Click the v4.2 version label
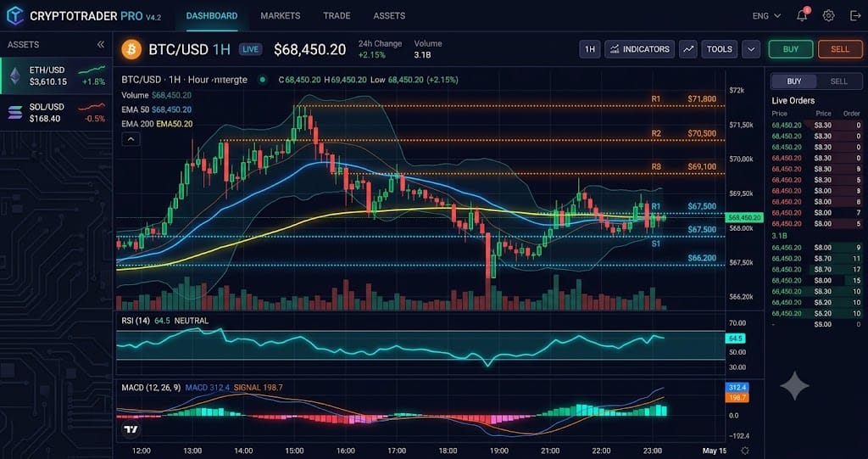The width and height of the screenshot is (868, 459). (153, 17)
